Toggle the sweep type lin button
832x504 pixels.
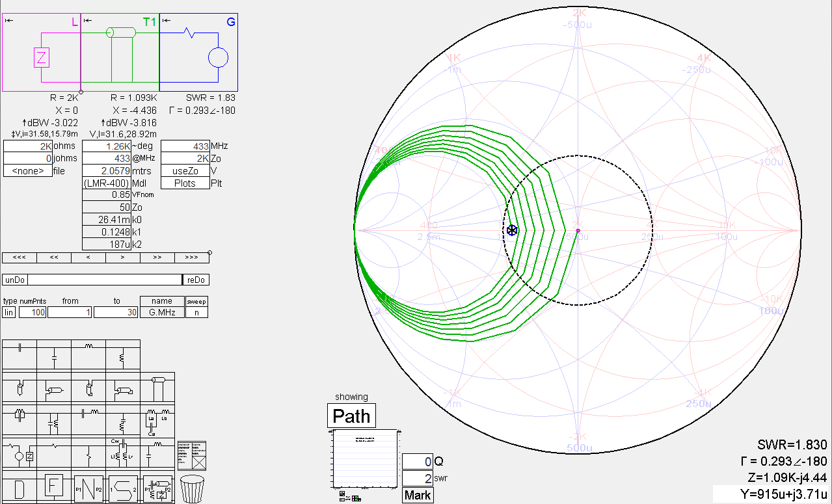[x=9, y=312]
